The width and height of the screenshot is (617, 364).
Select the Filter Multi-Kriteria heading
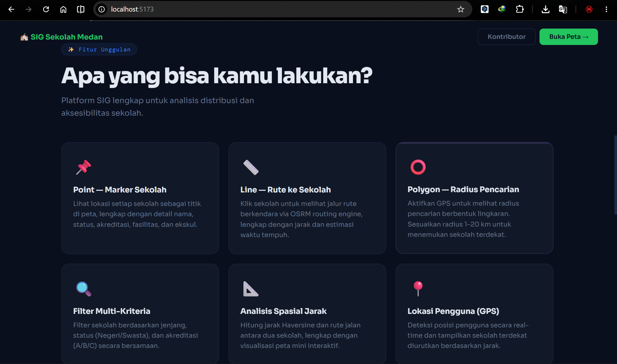[x=112, y=311]
